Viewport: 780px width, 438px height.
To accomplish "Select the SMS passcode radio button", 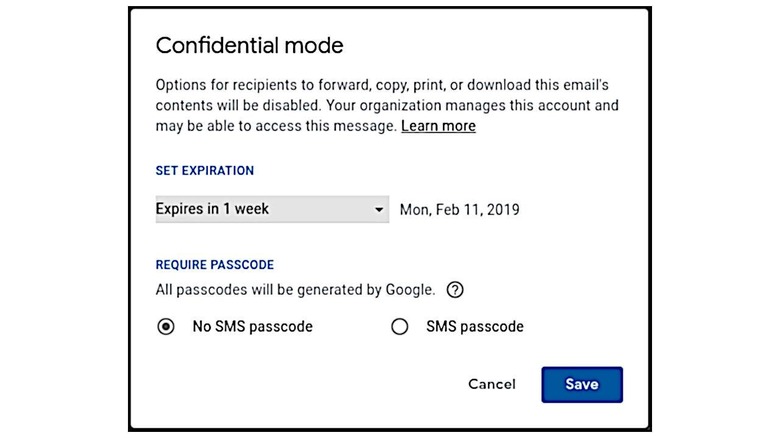I will (400, 326).
